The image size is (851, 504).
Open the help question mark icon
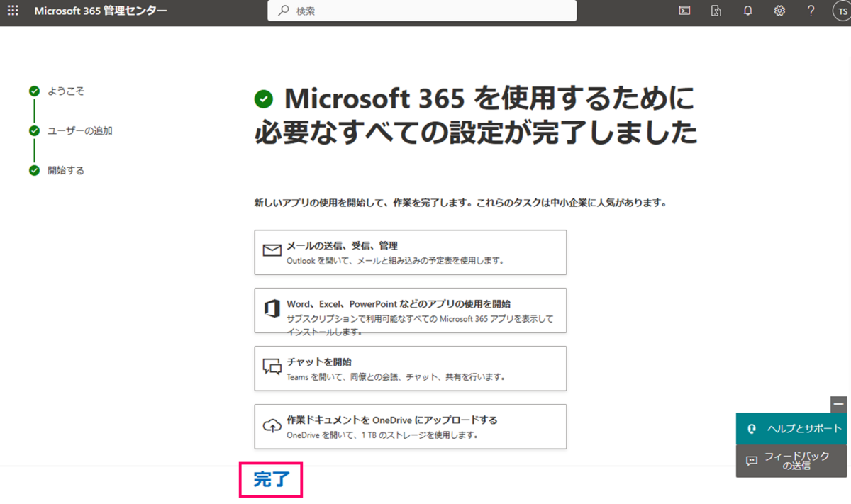pos(811,11)
